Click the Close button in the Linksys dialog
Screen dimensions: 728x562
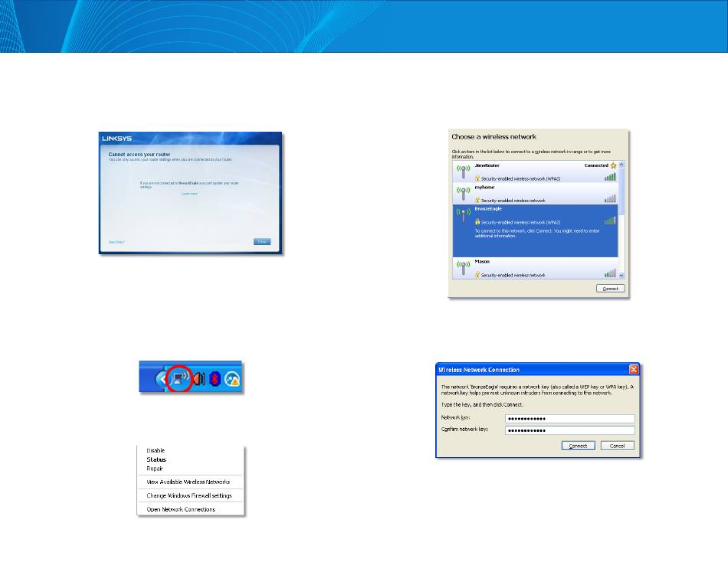262,242
